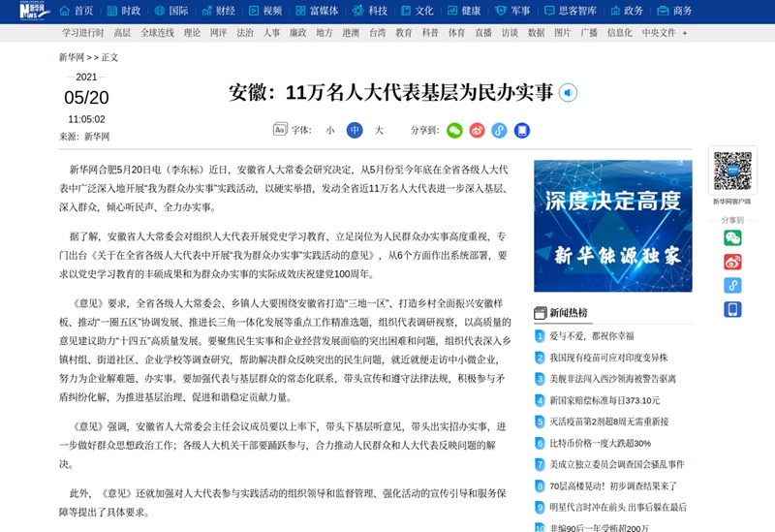Open 中央文件 in sub navigation
The height and width of the screenshot is (532, 775).
659,33
